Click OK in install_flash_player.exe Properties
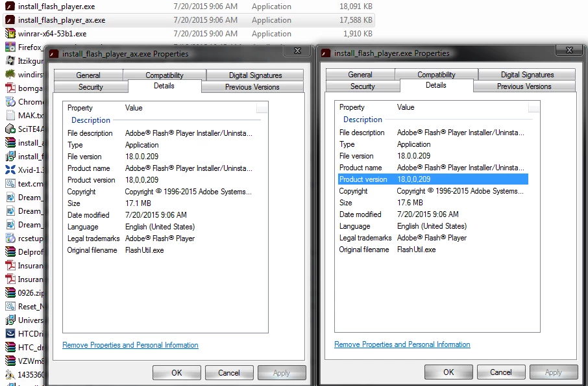The image size is (588, 386). pyautogui.click(x=448, y=372)
